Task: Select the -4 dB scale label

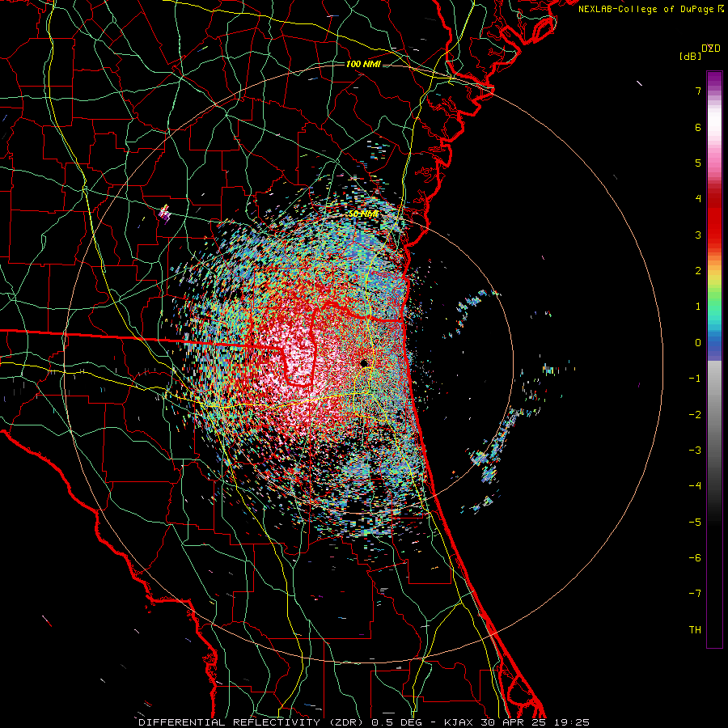Action: click(695, 486)
